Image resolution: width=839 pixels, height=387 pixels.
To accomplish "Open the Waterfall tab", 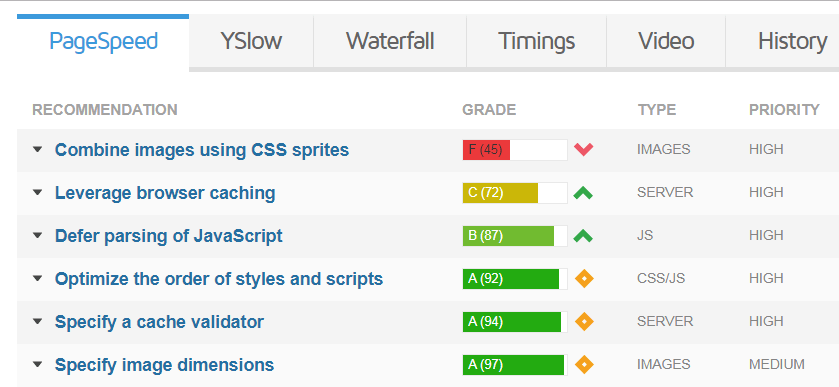I will click(x=390, y=42).
